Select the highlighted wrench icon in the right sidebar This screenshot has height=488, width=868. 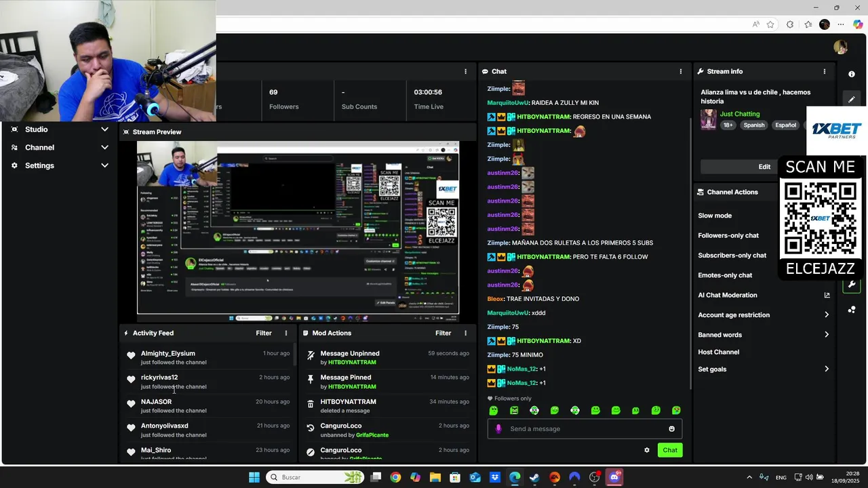tap(852, 285)
